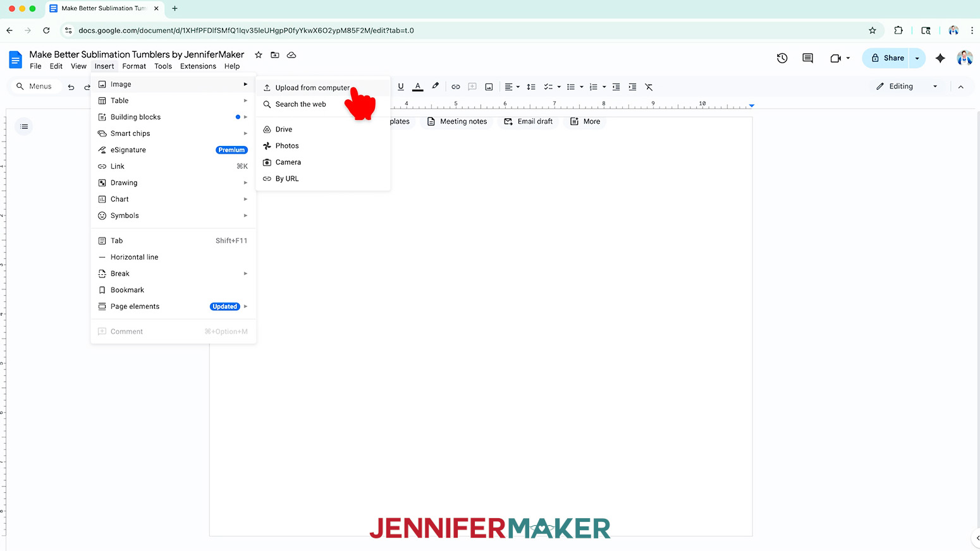Expand the numbered list options dropdown arrow

(x=604, y=87)
